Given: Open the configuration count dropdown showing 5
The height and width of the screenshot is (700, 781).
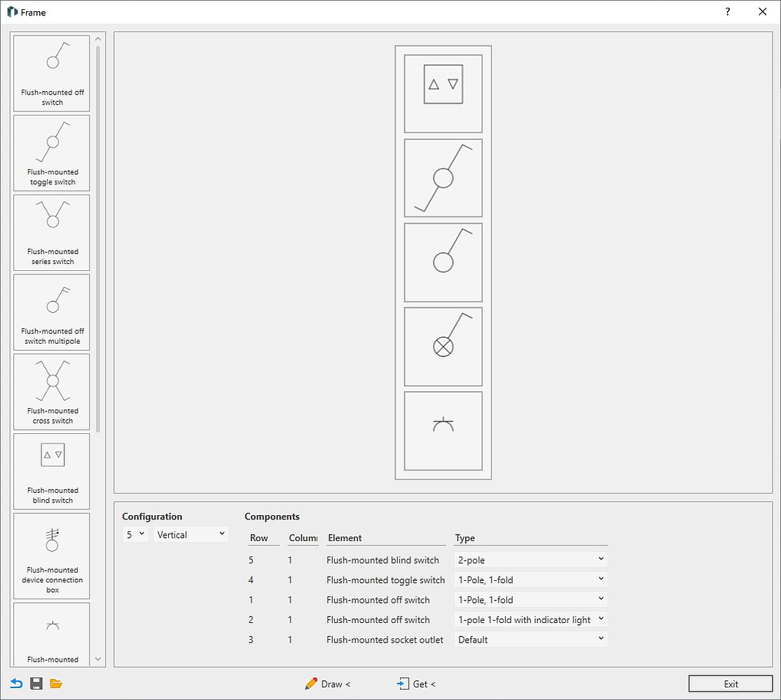Looking at the screenshot, I should click(135, 535).
